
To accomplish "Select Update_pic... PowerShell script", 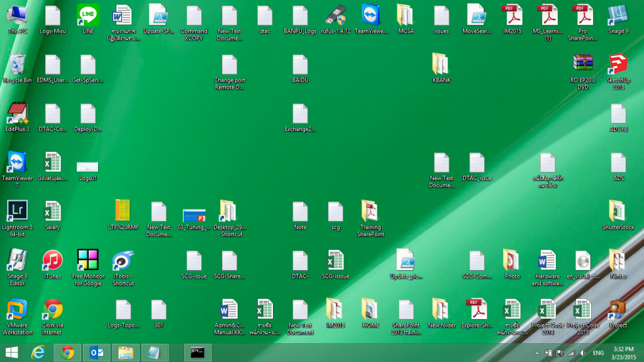I will 406,264.
